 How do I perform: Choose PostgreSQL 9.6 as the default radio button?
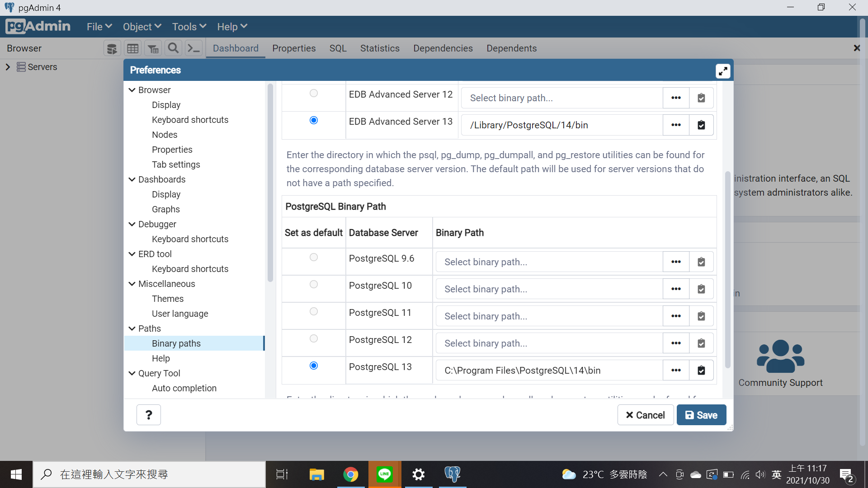point(314,257)
